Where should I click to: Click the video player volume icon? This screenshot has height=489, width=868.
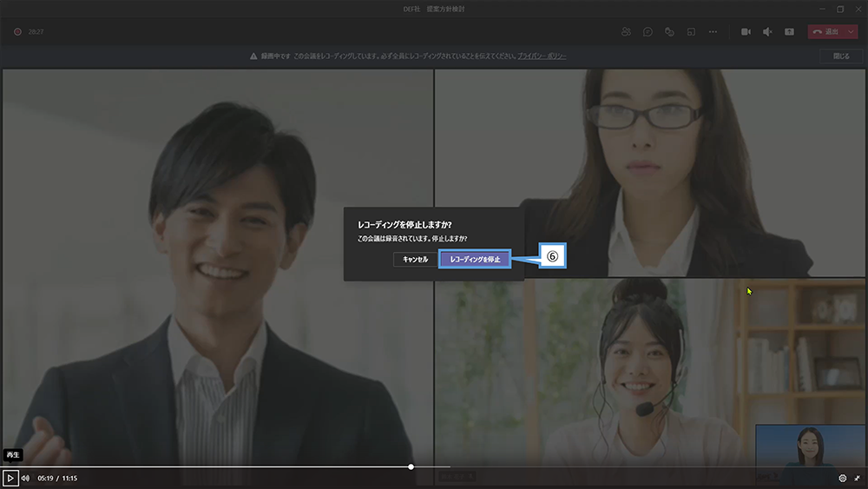25,478
